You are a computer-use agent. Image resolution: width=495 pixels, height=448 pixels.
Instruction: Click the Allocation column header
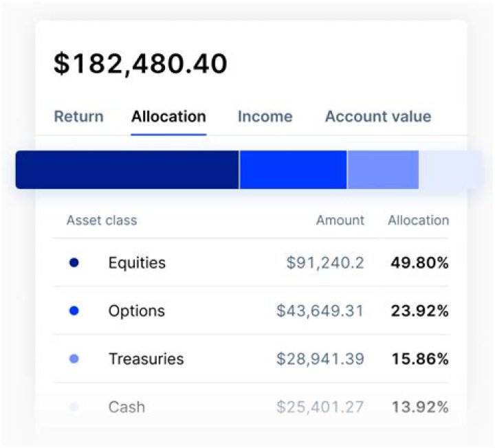(x=418, y=221)
